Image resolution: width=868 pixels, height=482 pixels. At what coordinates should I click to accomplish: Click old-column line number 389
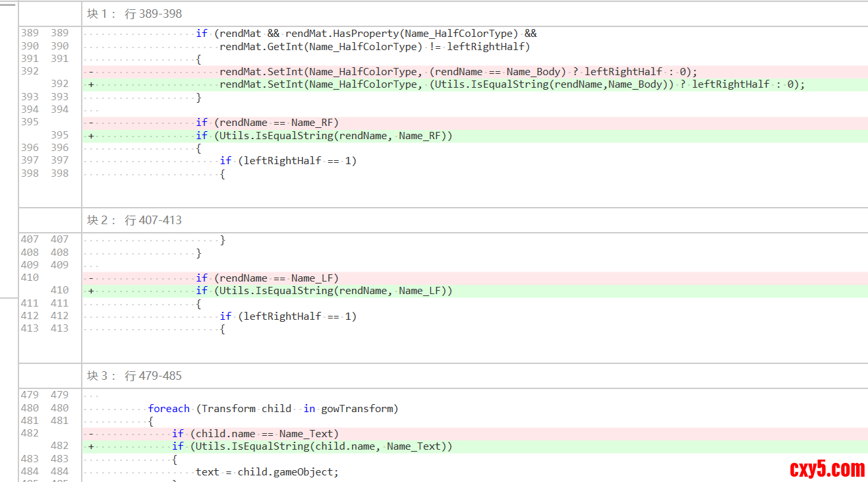pos(30,33)
